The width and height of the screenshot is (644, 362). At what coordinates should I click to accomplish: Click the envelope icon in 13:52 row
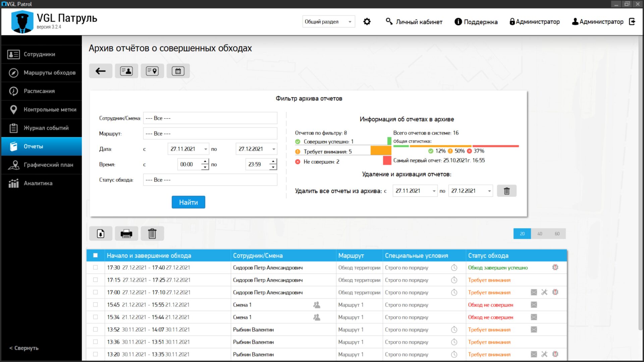coord(534,329)
